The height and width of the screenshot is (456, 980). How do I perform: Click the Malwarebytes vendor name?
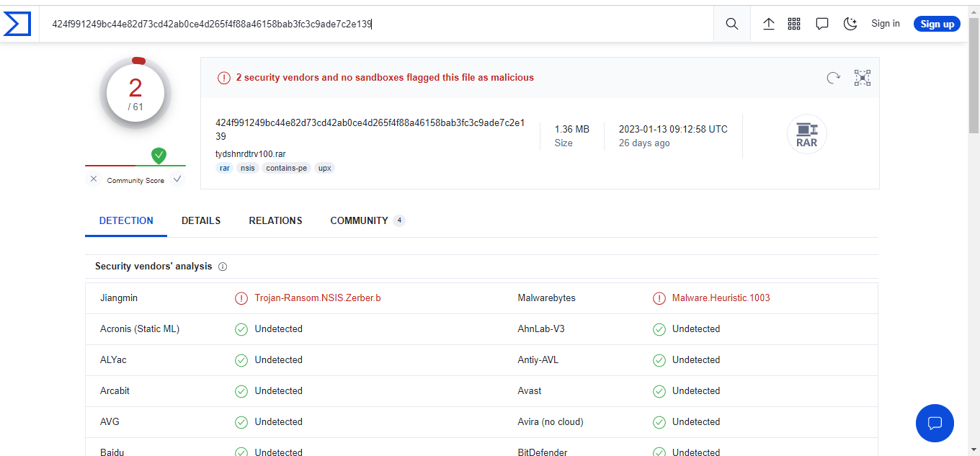pyautogui.click(x=546, y=298)
